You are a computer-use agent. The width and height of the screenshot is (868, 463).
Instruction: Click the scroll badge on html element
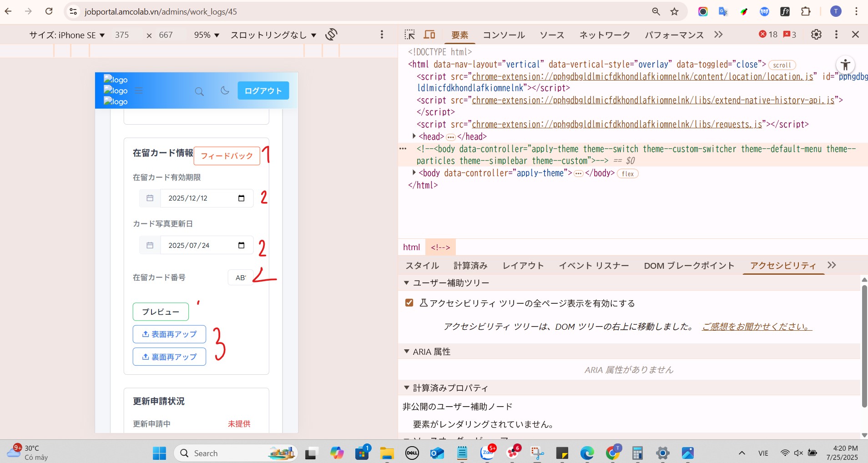[x=782, y=65]
